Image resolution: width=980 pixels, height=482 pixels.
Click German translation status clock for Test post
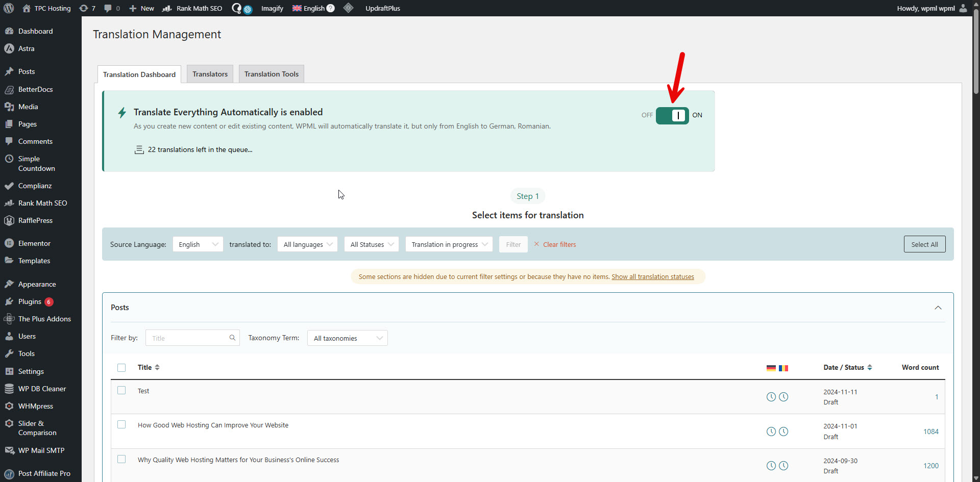point(771,397)
